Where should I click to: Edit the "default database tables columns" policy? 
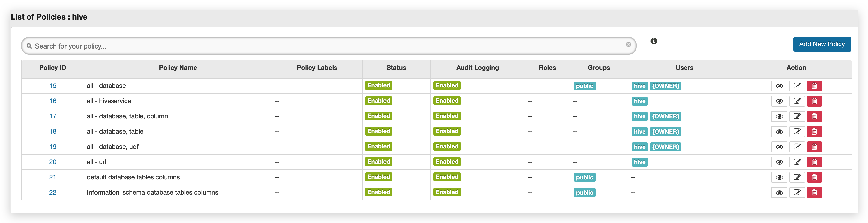pos(797,177)
